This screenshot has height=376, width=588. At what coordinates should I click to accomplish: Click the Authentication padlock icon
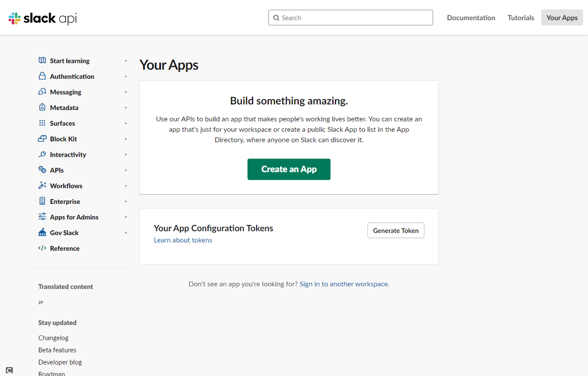click(42, 76)
